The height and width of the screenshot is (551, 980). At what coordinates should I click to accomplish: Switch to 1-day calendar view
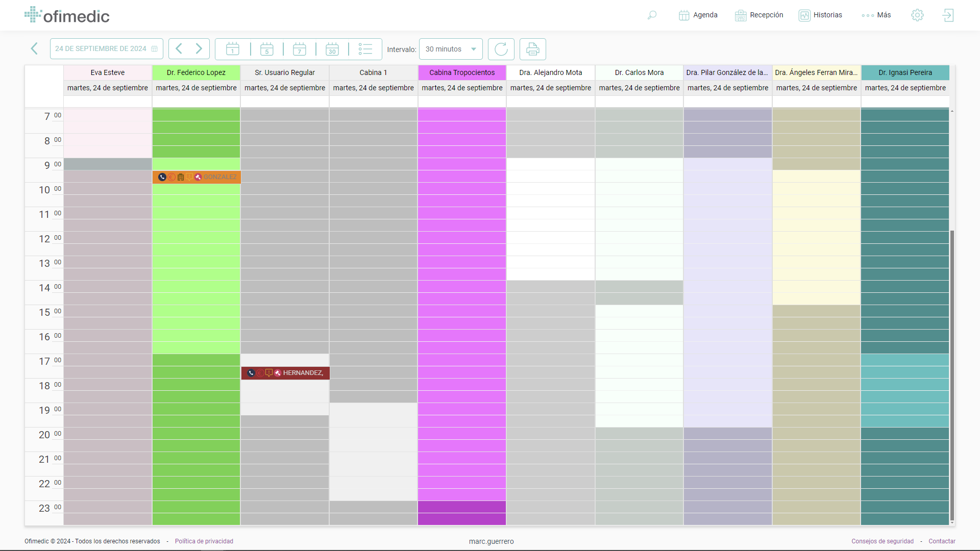233,49
